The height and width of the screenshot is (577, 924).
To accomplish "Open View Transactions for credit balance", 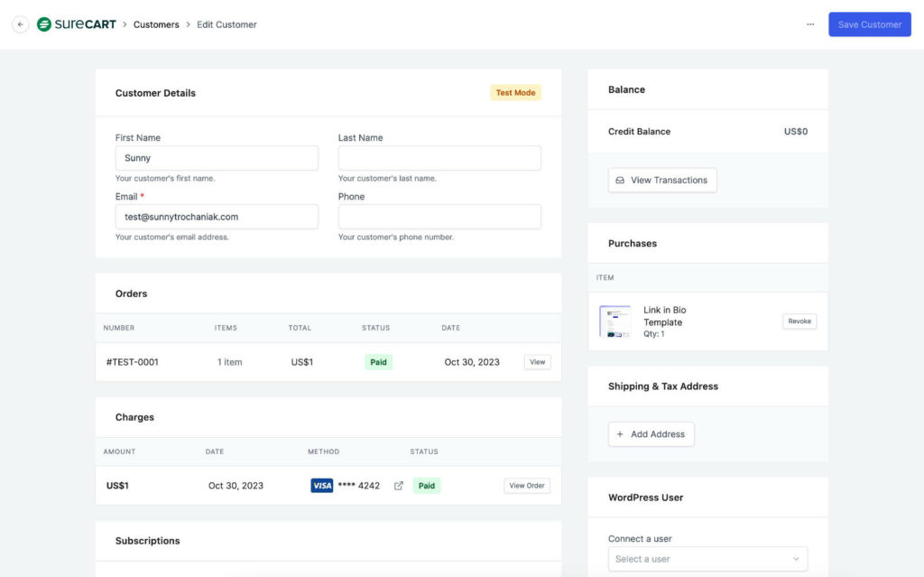I will pyautogui.click(x=661, y=180).
